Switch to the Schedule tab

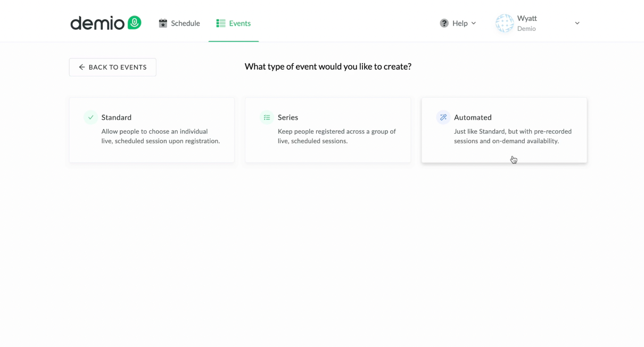coord(185,23)
